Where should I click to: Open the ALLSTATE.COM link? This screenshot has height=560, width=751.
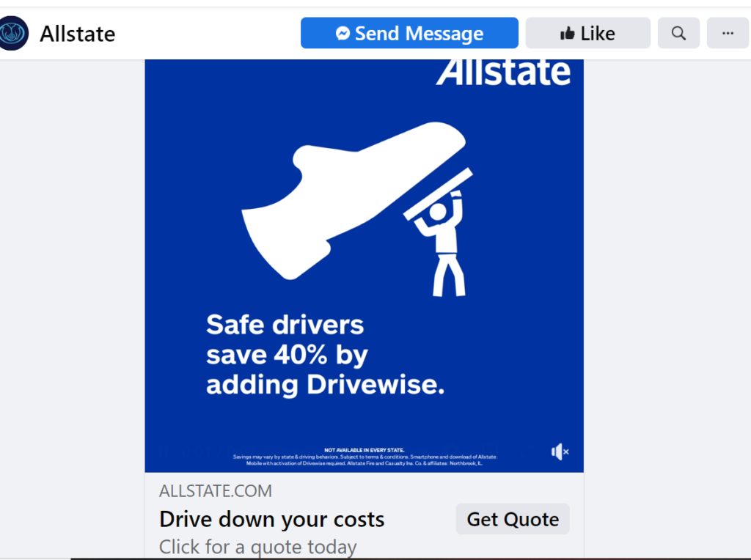pos(216,491)
